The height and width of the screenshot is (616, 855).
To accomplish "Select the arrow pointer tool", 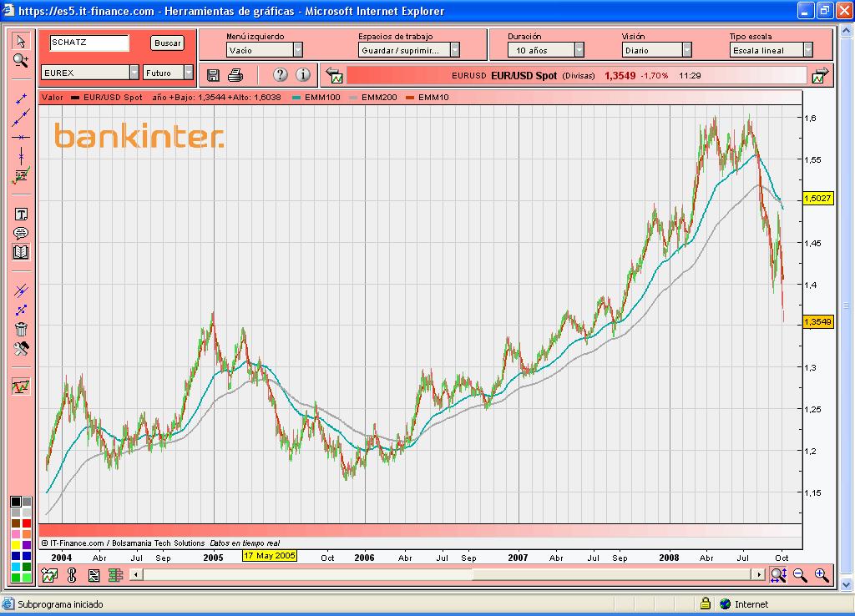I will pyautogui.click(x=21, y=42).
